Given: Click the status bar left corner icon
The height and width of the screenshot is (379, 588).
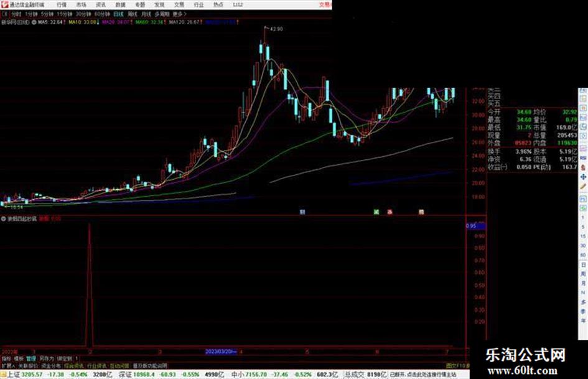Looking at the screenshot, I should tap(3, 375).
